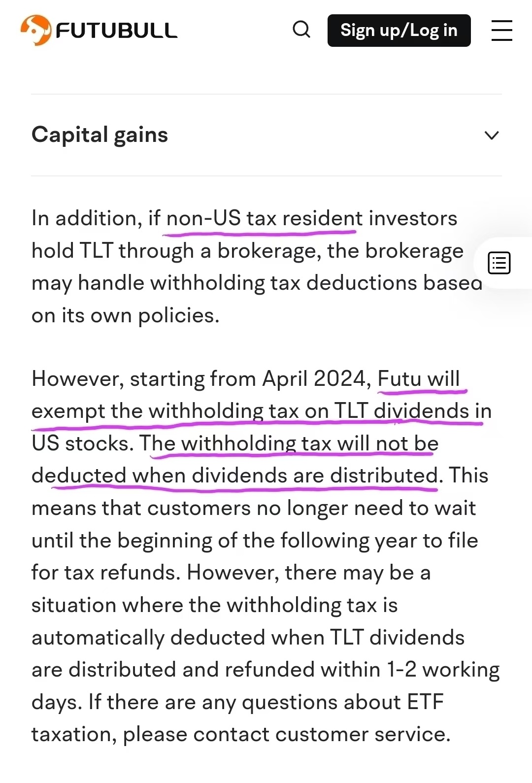Click the orange Futubull bull logo icon

click(36, 30)
